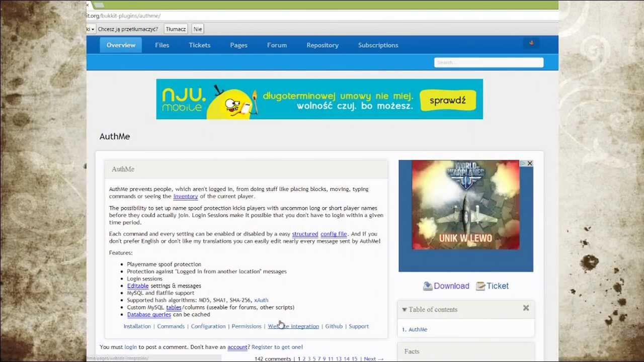
Task: Click the browser address bar
Action: point(322,16)
